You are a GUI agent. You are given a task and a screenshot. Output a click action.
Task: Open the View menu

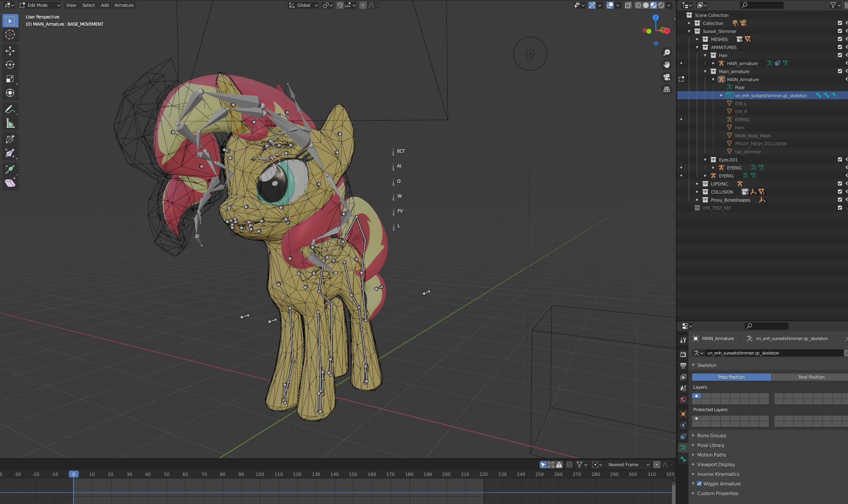(x=71, y=5)
